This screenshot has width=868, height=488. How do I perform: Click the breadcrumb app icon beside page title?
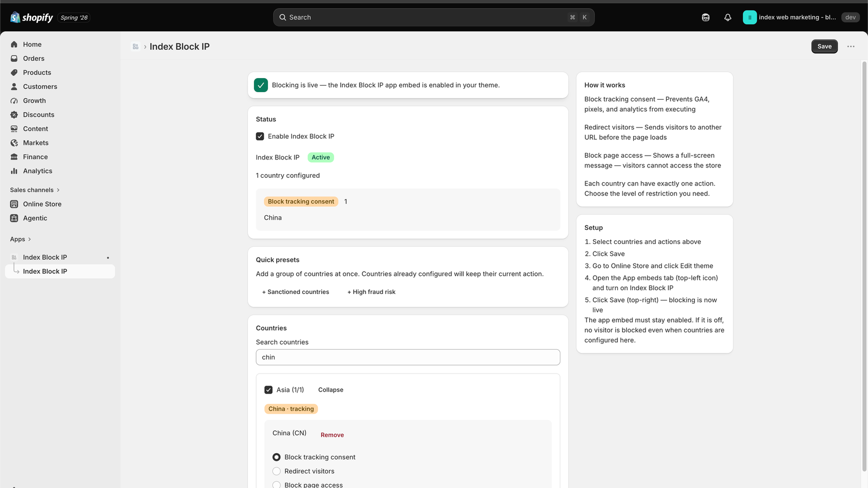pos(136,47)
